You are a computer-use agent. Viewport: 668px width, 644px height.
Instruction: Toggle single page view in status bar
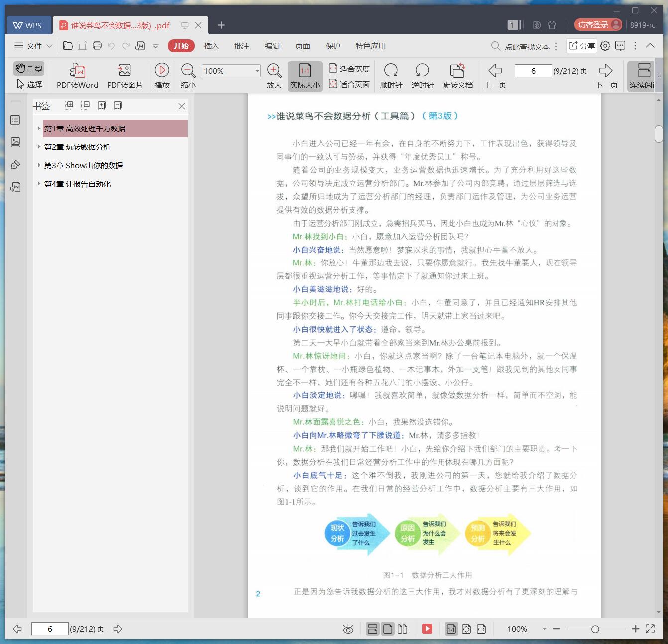[x=388, y=629]
